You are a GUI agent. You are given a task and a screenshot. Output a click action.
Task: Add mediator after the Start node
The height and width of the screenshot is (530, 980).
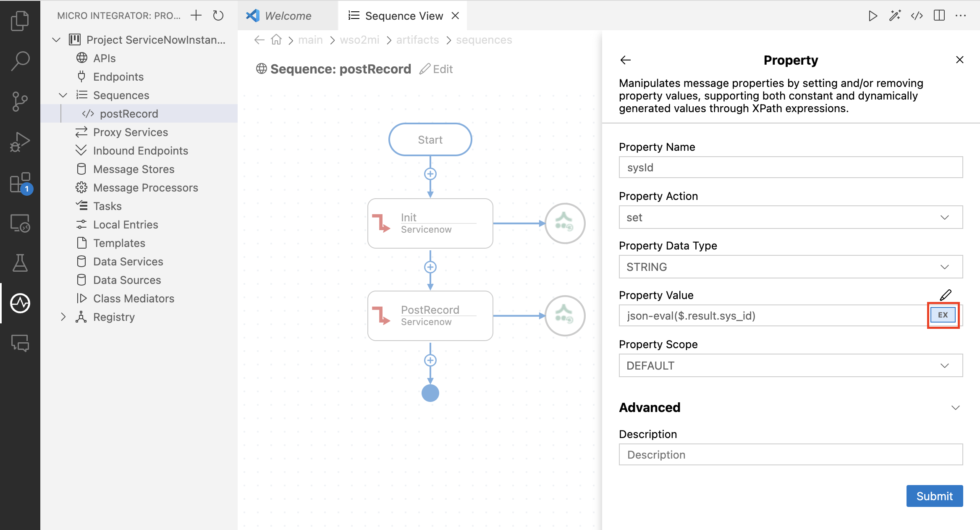[430, 174]
